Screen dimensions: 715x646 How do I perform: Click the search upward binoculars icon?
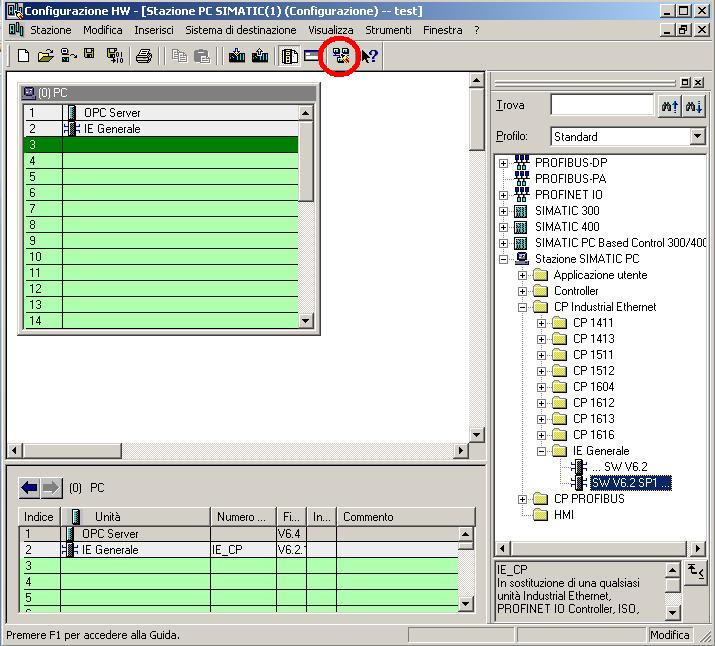669,106
